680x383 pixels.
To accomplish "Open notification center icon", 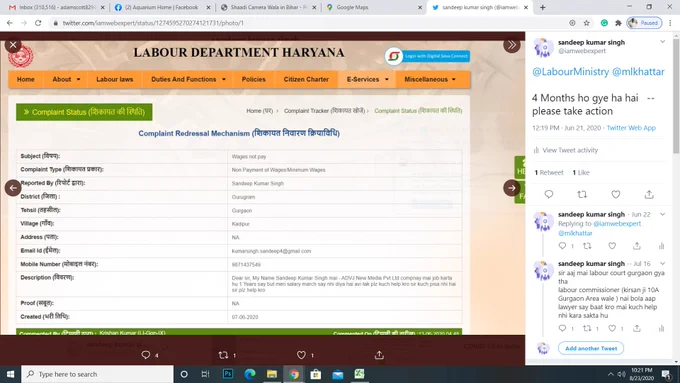I will pyautogui.click(x=666, y=374).
